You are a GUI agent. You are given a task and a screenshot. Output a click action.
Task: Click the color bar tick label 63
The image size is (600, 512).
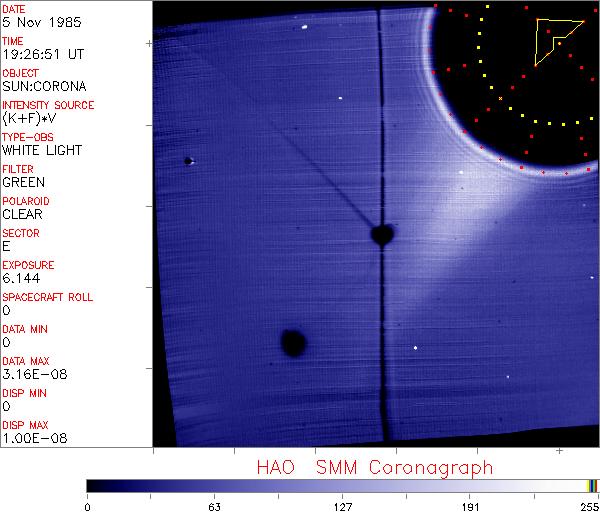(x=214, y=506)
